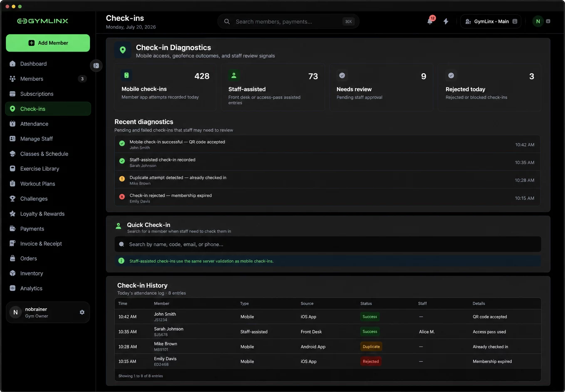This screenshot has width=565, height=392.
Task: Expand the user avatar N menu
Action: pos(542,21)
